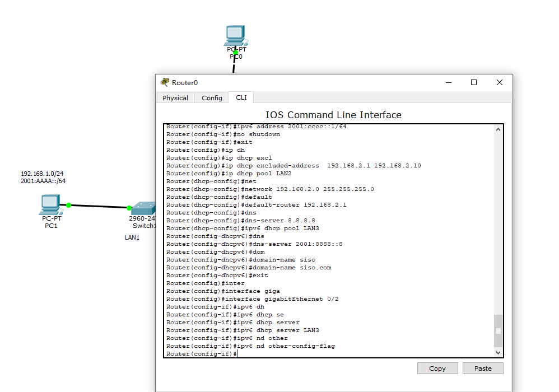
Task: Switch to the Config tab
Action: pyautogui.click(x=212, y=97)
